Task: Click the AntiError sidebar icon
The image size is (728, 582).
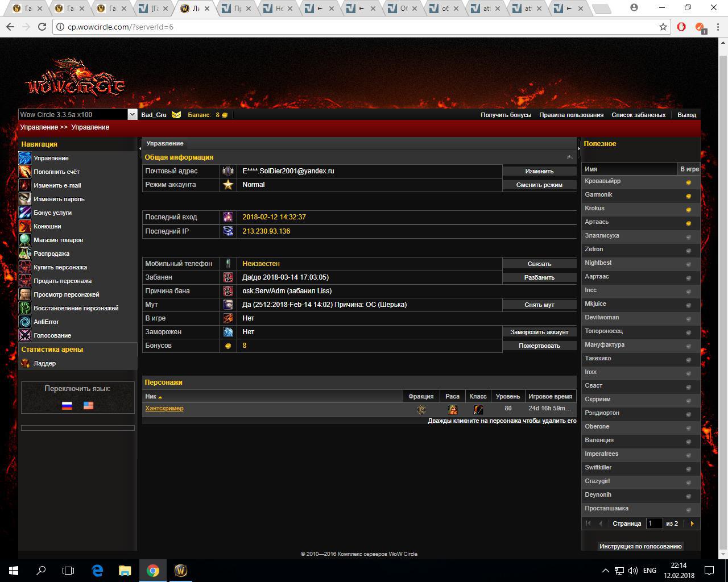Action: click(x=25, y=322)
